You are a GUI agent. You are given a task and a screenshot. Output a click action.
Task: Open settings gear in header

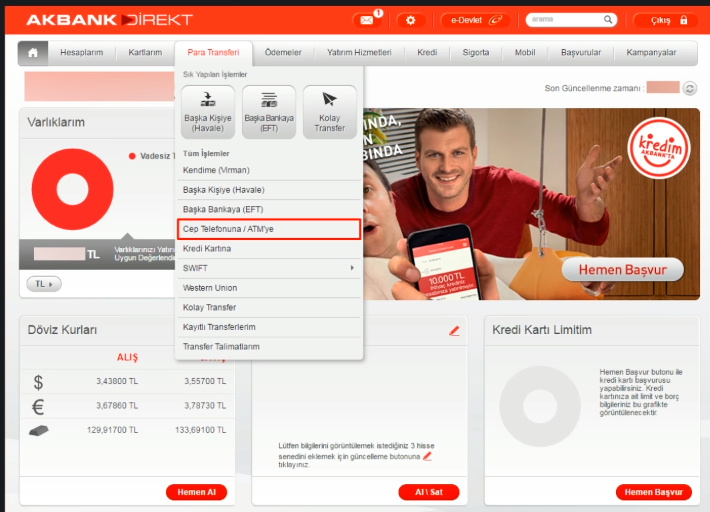click(x=411, y=20)
